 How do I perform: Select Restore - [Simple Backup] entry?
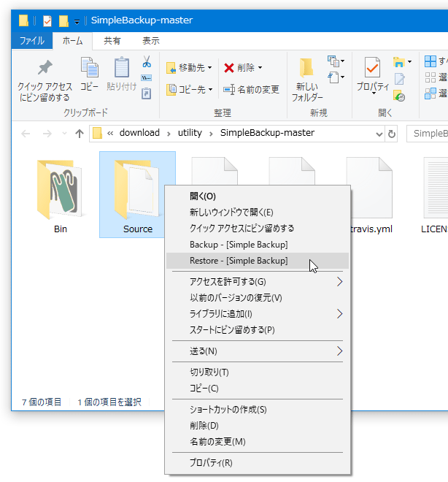pos(258,261)
